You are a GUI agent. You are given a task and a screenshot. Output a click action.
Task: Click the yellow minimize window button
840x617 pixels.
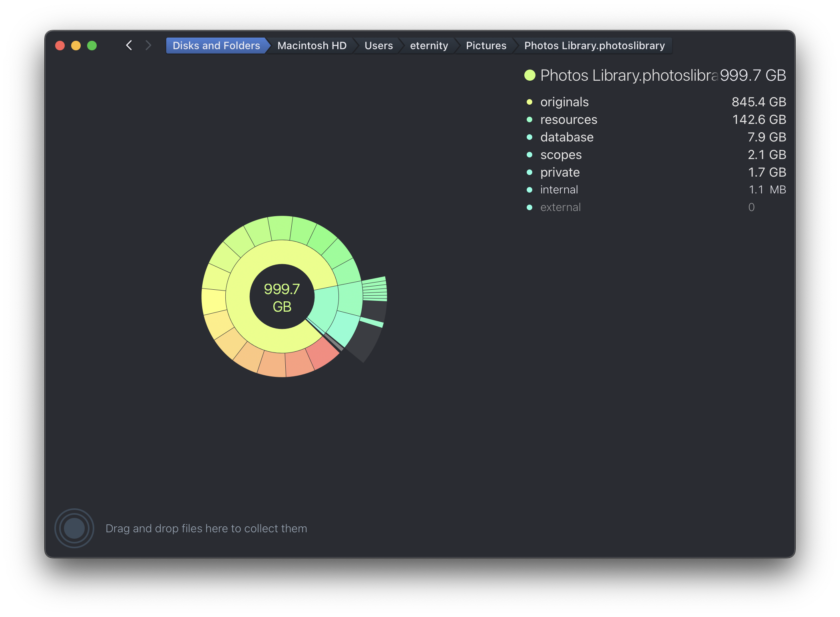pos(76,46)
